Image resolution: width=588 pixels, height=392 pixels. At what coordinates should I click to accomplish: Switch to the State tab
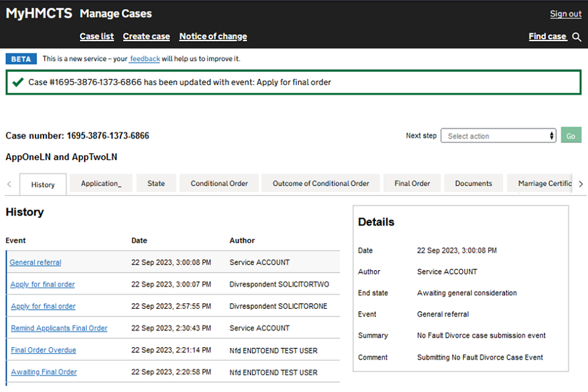coord(156,183)
